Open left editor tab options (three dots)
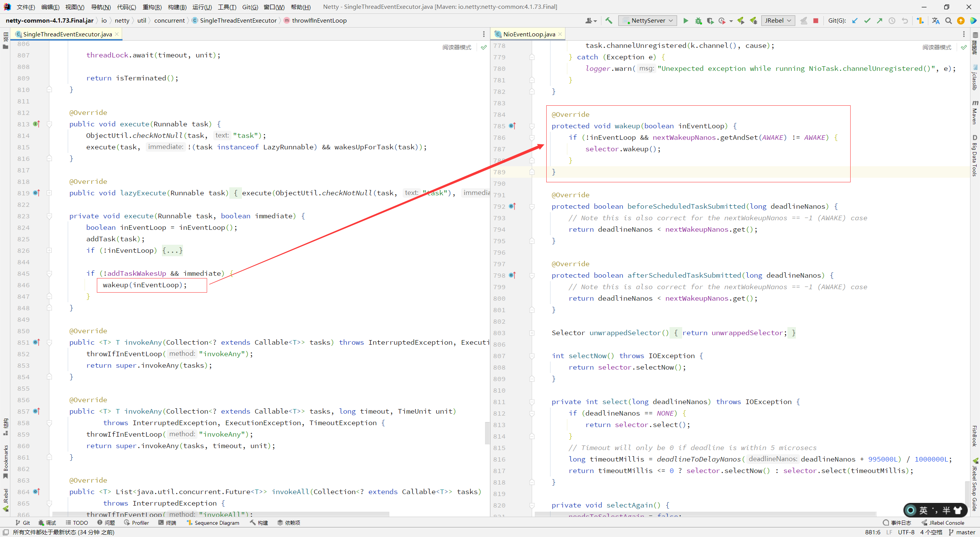The image size is (980, 537). pyautogui.click(x=484, y=34)
